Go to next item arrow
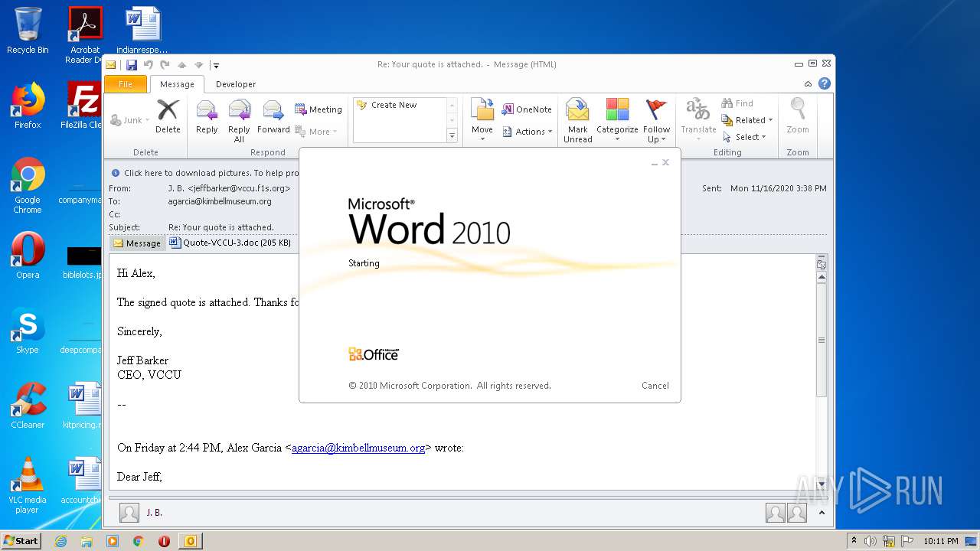This screenshot has width=980, height=551. [198, 65]
